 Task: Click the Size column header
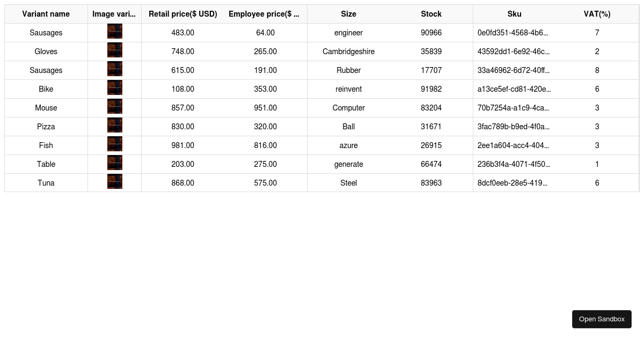click(x=349, y=14)
